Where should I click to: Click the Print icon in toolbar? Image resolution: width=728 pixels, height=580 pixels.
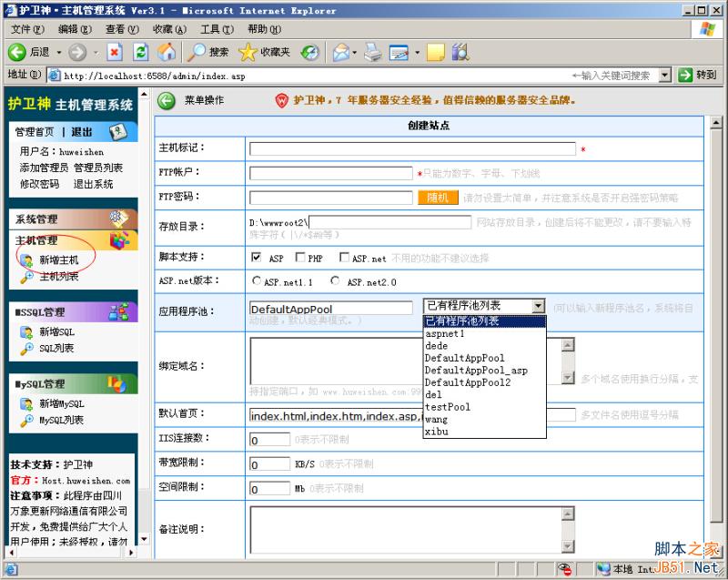[x=371, y=52]
